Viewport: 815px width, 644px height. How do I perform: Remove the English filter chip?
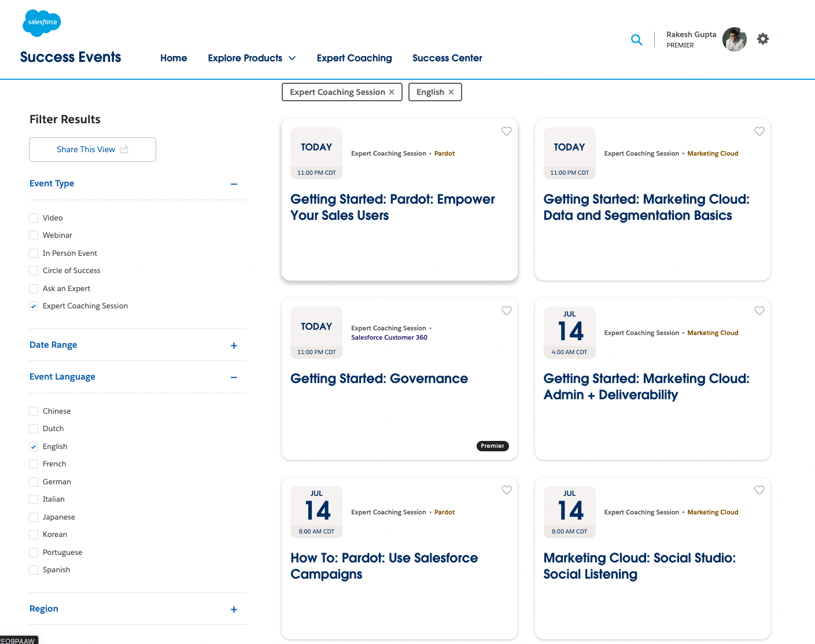point(451,92)
